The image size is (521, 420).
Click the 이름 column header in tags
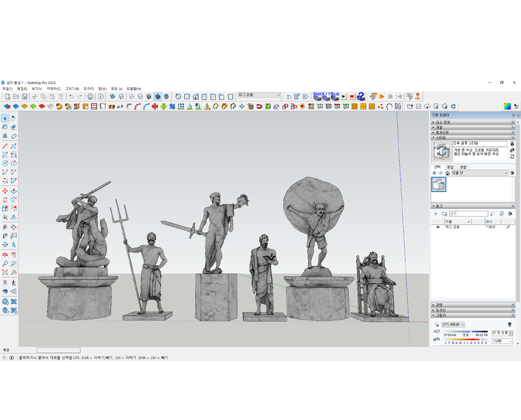click(x=458, y=221)
